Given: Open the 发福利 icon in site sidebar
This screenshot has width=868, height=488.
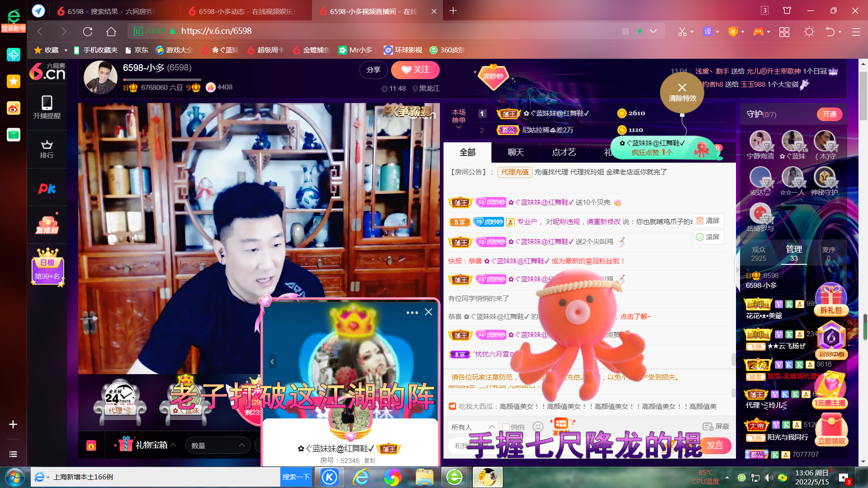Looking at the screenshot, I should click(47, 225).
